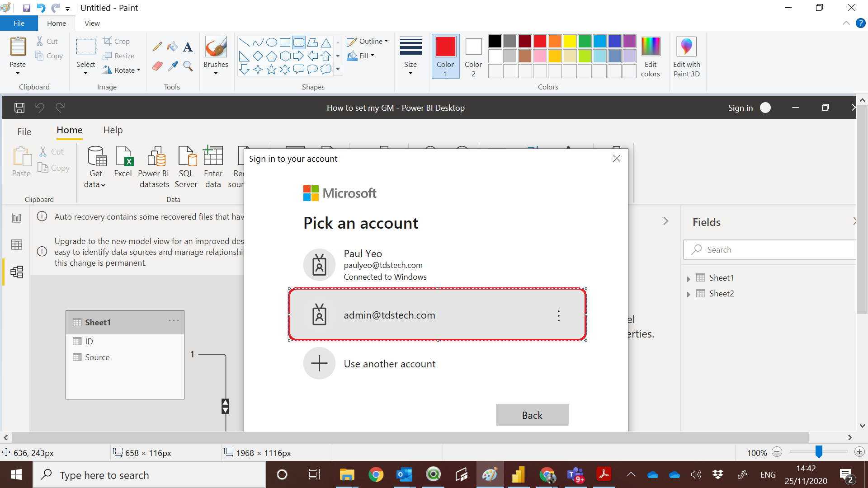Click the Paint Help question mark icon
The width and height of the screenshot is (868, 488).
860,23
